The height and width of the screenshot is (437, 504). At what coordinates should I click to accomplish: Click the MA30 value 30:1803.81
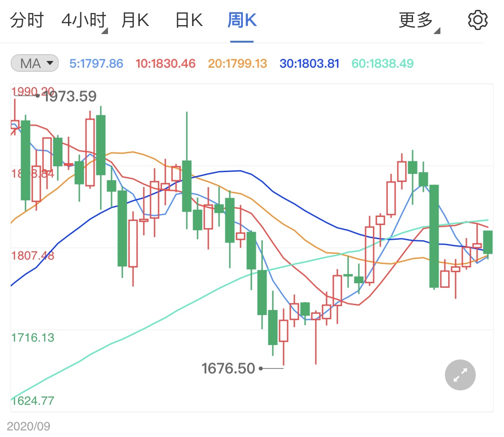(309, 63)
